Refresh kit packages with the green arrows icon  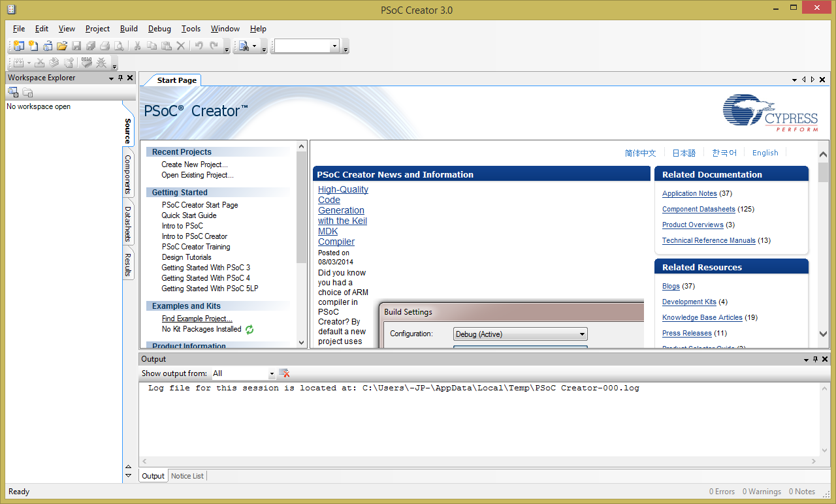point(249,330)
